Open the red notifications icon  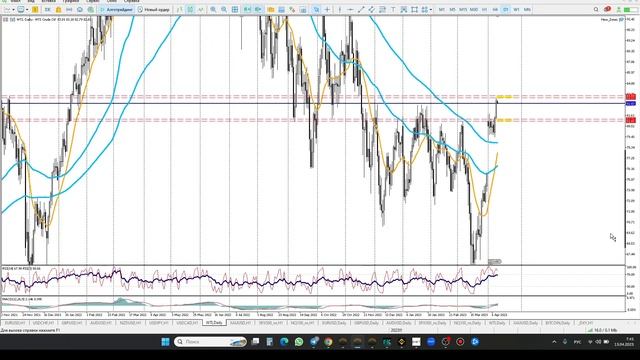(607, 9)
